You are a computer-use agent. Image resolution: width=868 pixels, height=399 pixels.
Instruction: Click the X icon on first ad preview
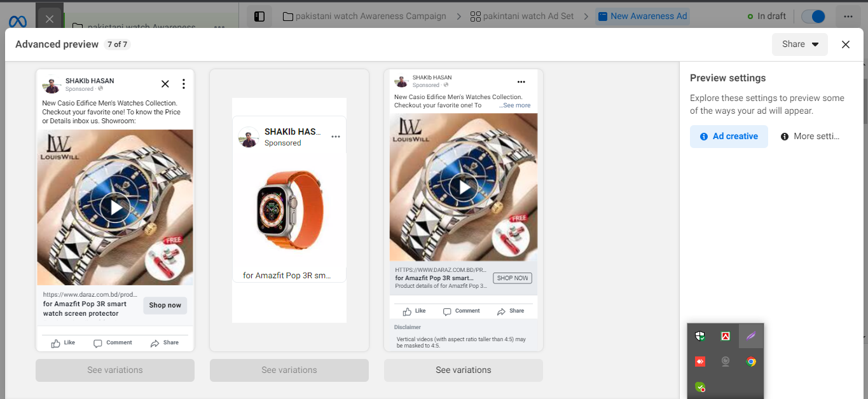click(x=165, y=84)
